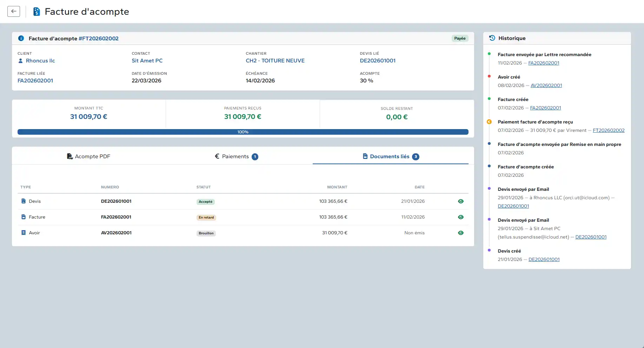Image resolution: width=644 pixels, height=348 pixels.
Task: Open linked invoice FA202602001 in header
Action: tap(35, 81)
